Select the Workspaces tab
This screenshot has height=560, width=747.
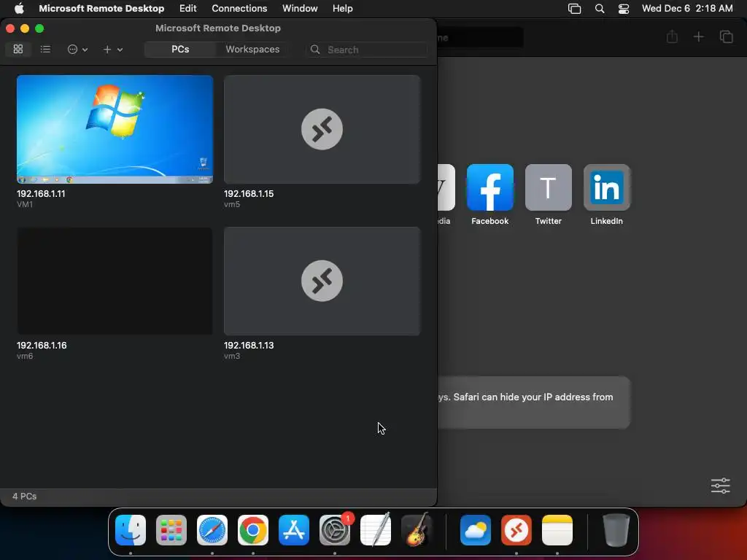[252, 49]
